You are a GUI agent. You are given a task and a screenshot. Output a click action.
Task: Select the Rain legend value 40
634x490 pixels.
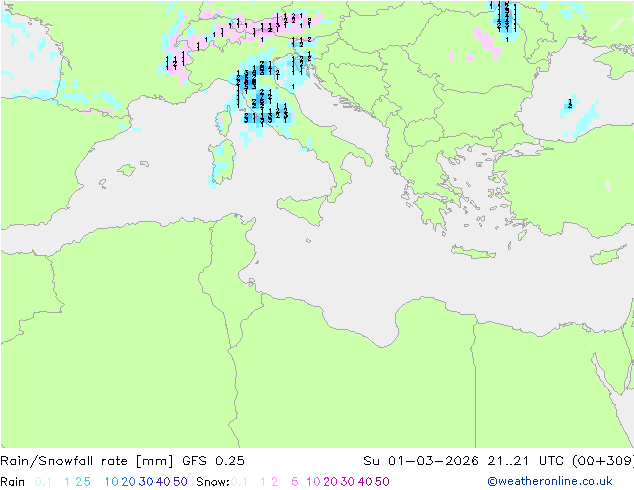point(163,482)
